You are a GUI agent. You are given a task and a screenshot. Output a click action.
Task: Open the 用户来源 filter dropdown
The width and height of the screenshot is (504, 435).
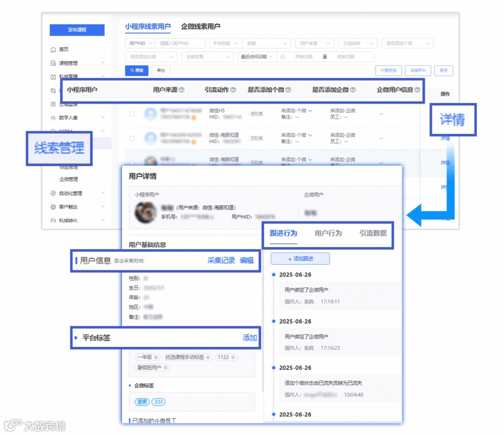[315, 43]
